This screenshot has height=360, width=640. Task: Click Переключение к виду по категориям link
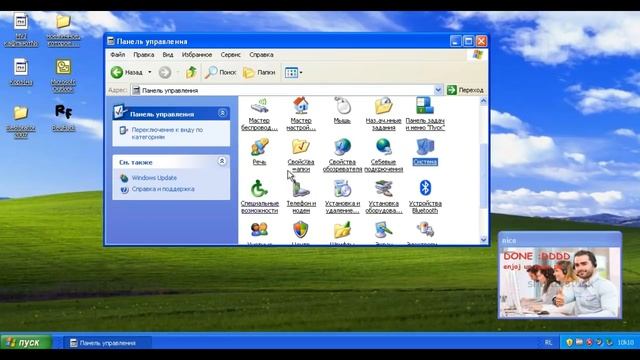[167, 133]
